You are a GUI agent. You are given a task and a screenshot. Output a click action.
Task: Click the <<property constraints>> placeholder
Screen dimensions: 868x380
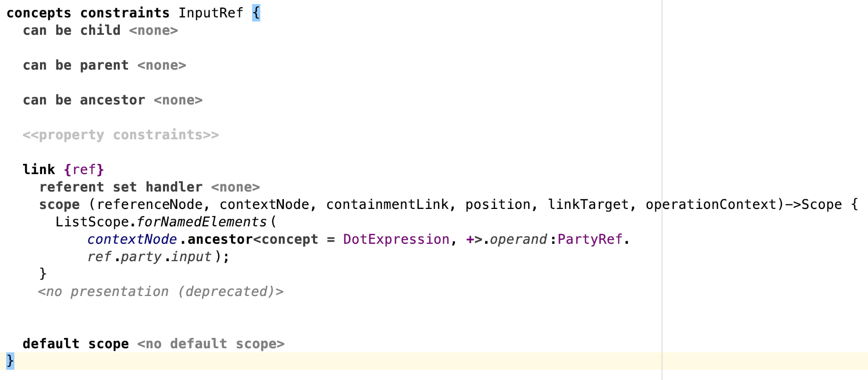(x=120, y=135)
